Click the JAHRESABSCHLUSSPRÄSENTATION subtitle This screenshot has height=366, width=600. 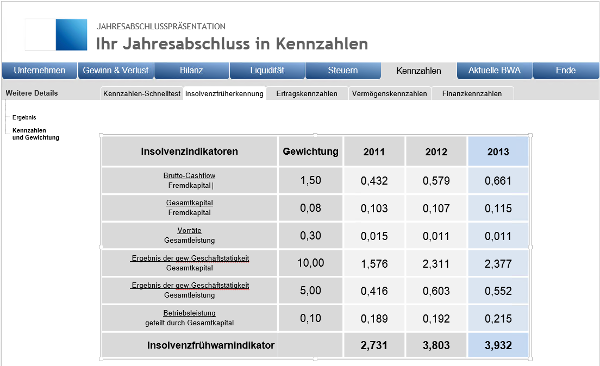[161, 26]
